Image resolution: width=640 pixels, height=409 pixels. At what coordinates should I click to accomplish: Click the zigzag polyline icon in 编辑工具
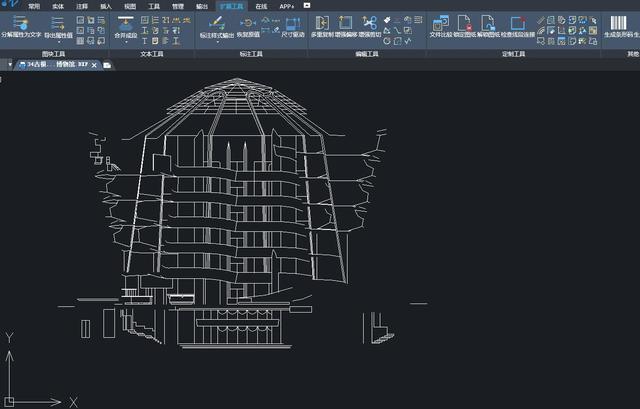point(408,41)
